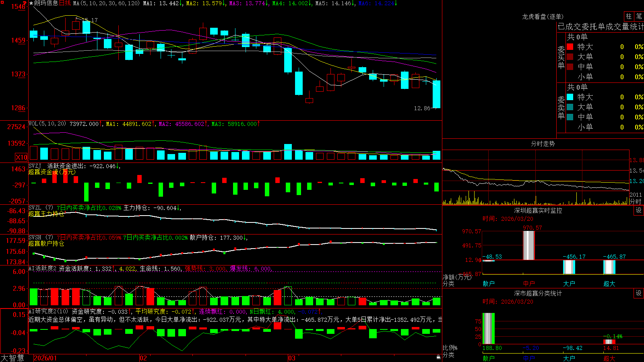Click the 散户持仓: 177.300 reading
Image resolution: width=644 pixels, height=362 pixels.
pos(217,238)
